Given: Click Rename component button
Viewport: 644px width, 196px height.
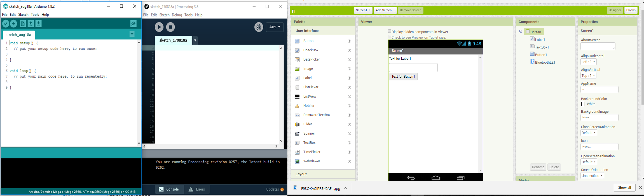Looking at the screenshot, I should pos(538,167).
